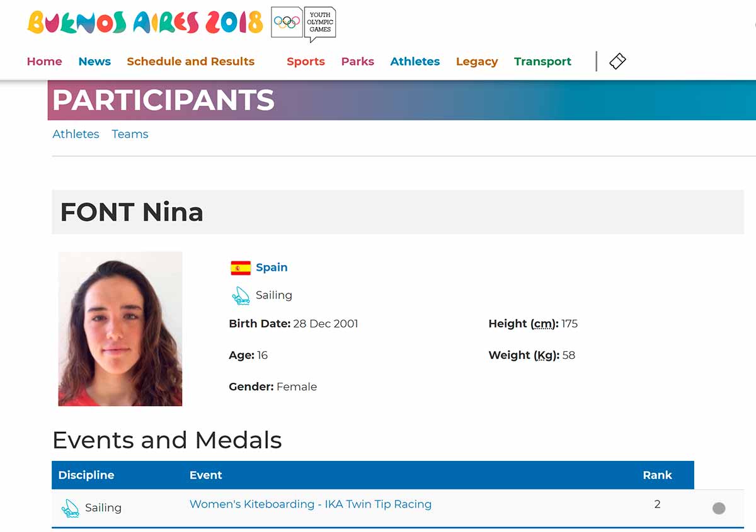Open the Transport menu item
Viewport: 756px width, 532px height.
(542, 61)
